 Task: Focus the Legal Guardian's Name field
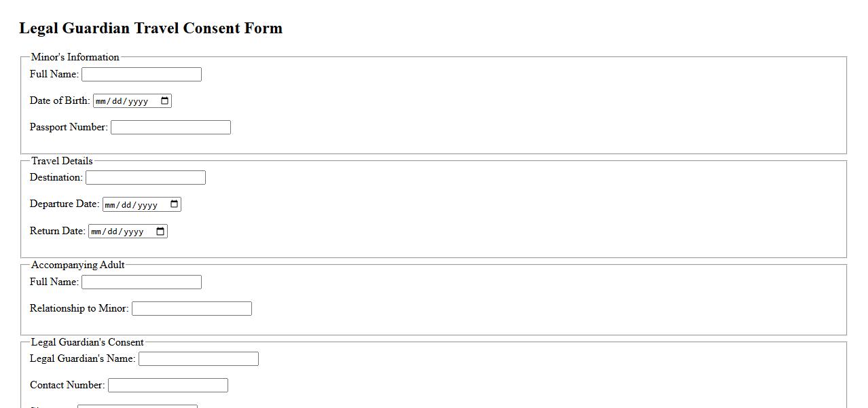click(x=198, y=359)
